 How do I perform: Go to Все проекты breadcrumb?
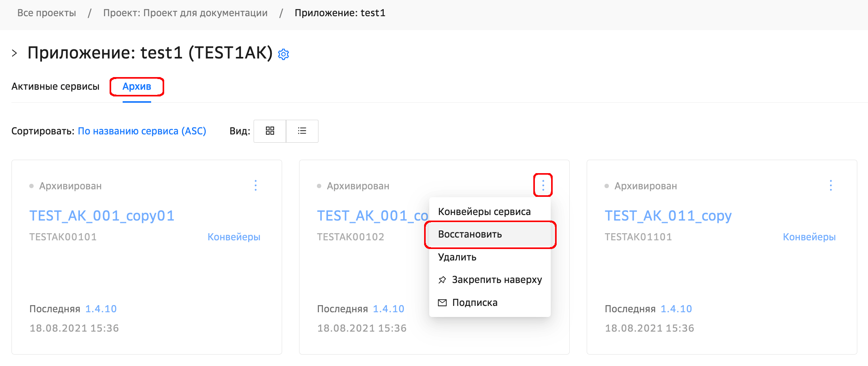47,13
